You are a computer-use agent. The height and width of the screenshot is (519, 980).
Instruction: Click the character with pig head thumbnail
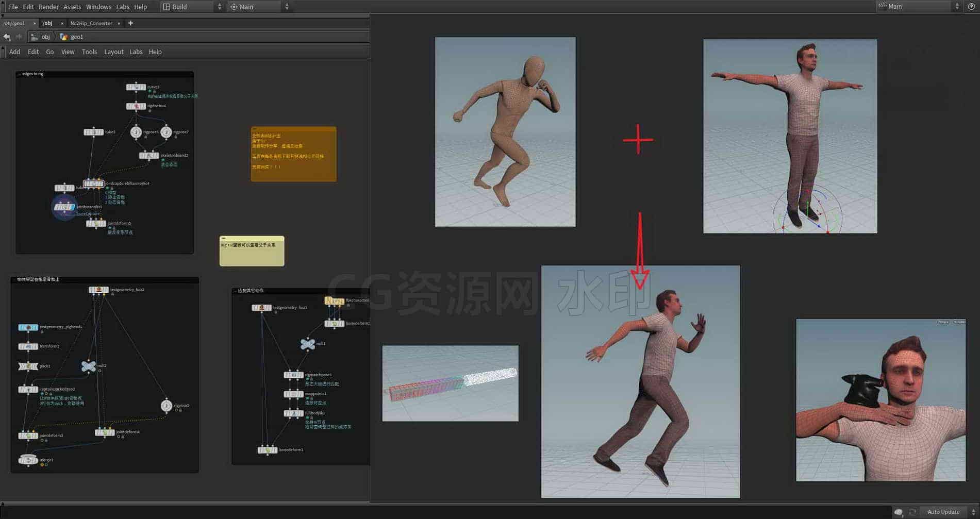click(x=881, y=400)
